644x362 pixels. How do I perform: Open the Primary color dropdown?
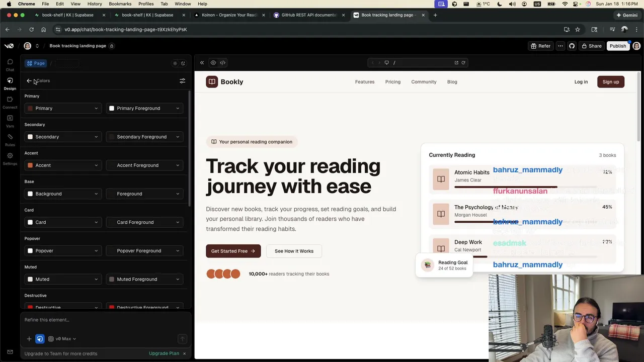[x=63, y=108]
